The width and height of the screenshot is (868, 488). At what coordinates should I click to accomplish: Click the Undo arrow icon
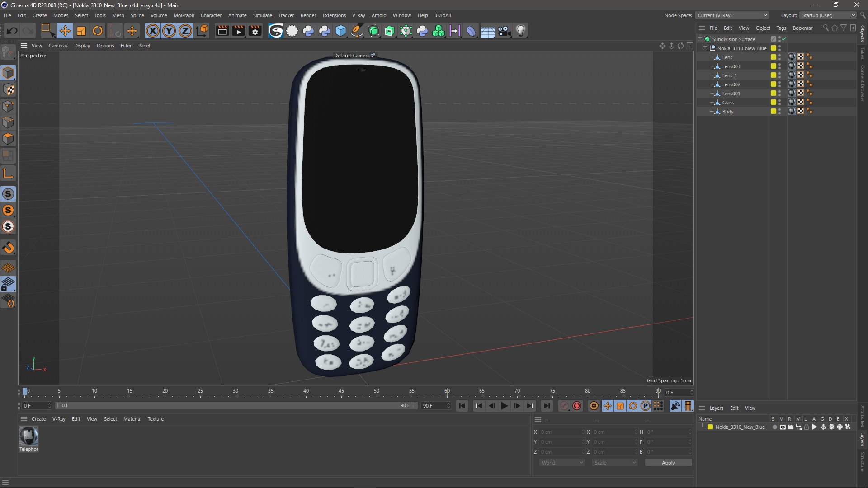(x=12, y=31)
